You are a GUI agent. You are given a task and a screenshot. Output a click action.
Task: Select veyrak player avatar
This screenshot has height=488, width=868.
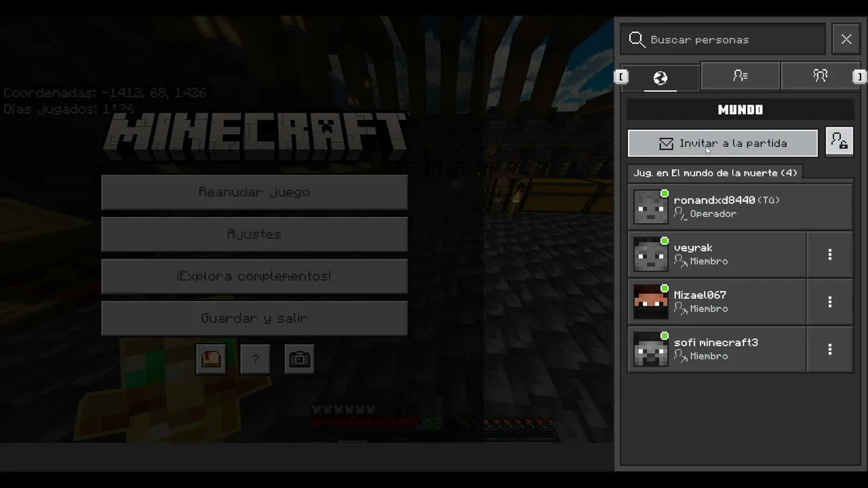coord(650,254)
